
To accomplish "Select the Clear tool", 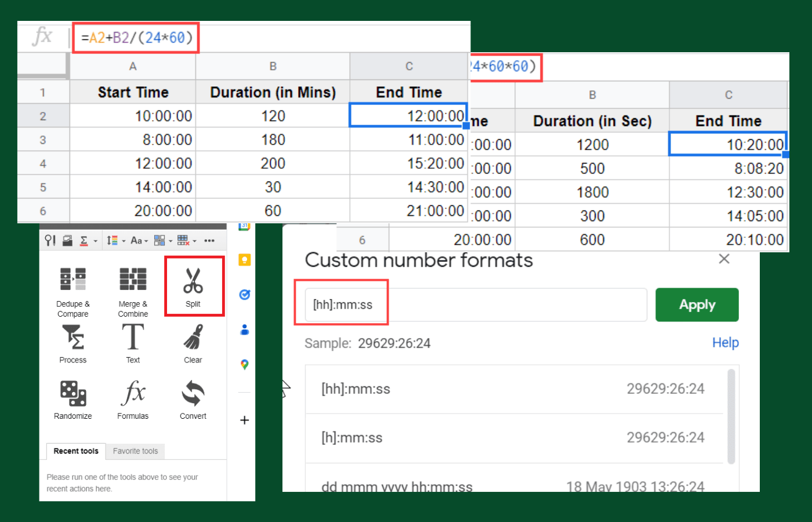I will coord(193,344).
